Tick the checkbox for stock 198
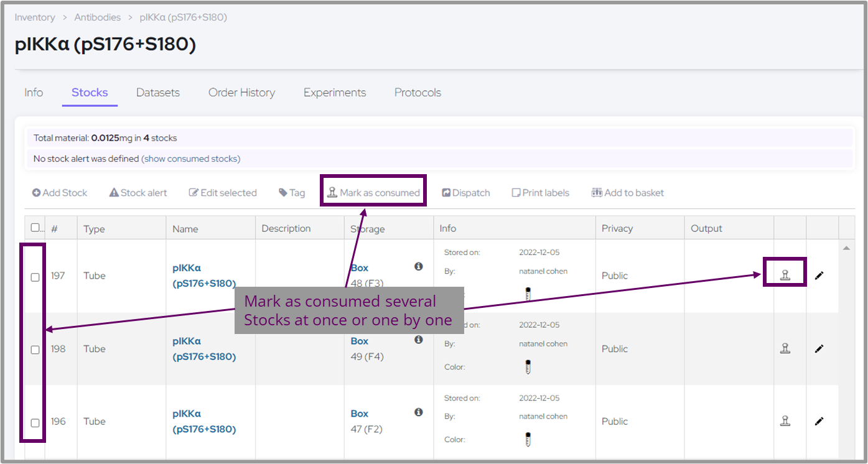Viewport: 868px width, 464px height. (35, 350)
